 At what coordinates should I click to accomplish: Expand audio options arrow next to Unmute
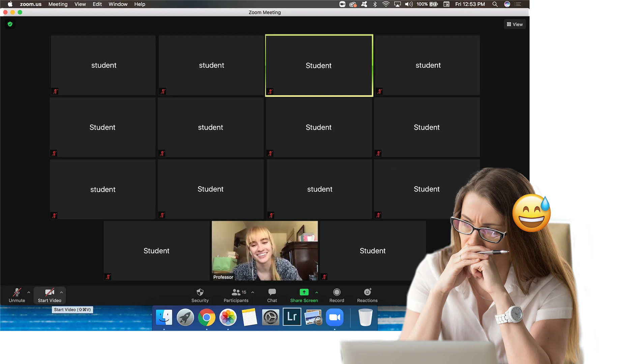coord(29,292)
